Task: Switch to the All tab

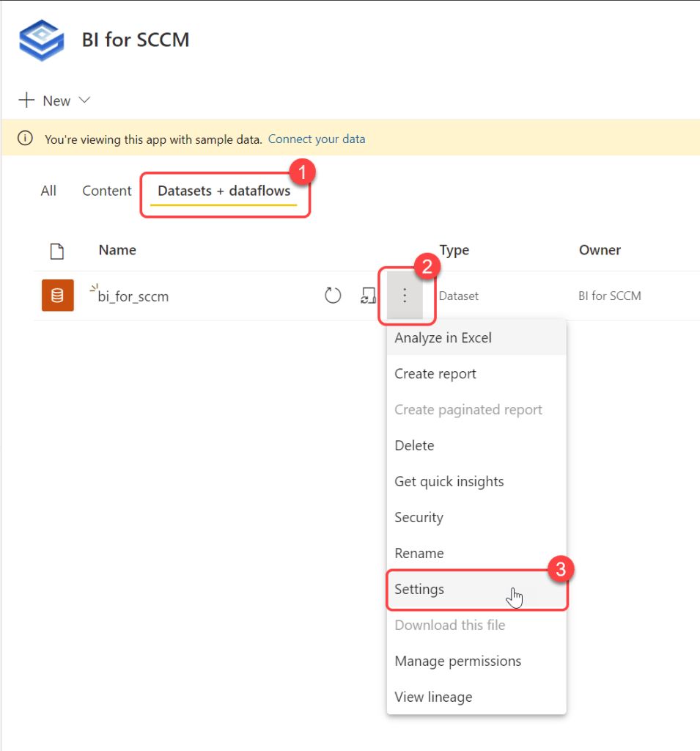Action: pos(48,191)
